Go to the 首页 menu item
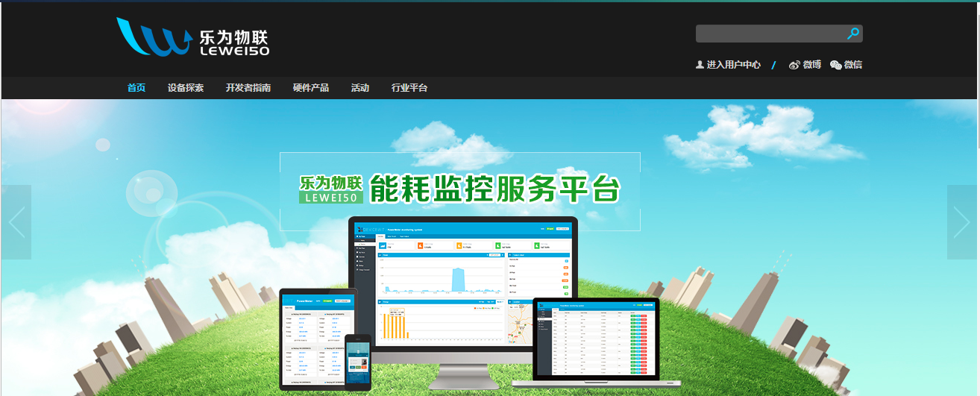 (136, 88)
